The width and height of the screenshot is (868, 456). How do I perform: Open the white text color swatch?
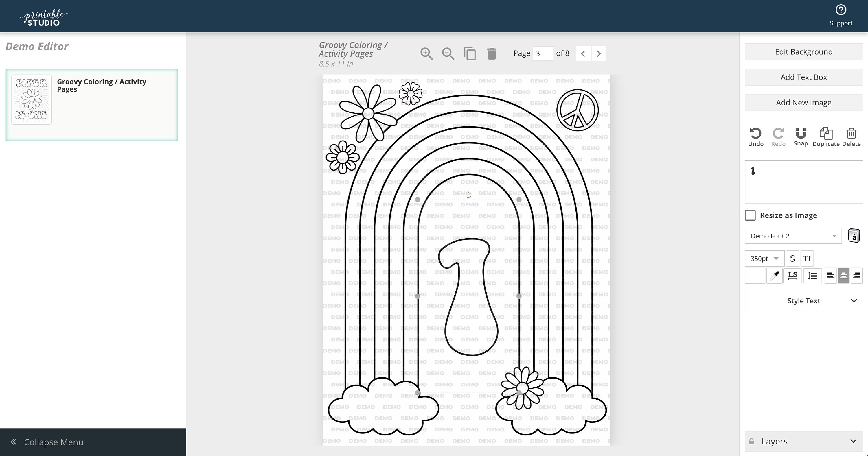[x=755, y=276]
